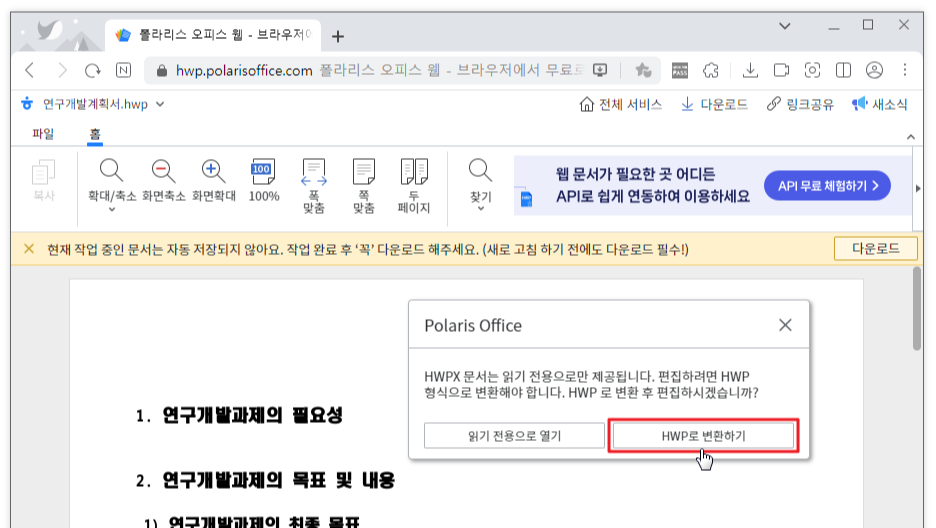Click the install app icon in address bar
The image size is (936, 528).
(x=600, y=70)
